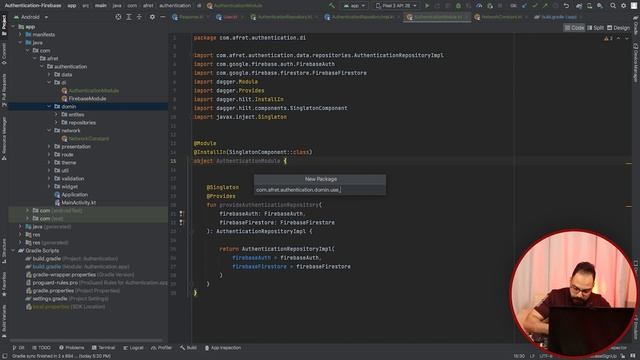The width and height of the screenshot is (640, 360).
Task: Hide the Project panel with minus icon
Action: 162,17
